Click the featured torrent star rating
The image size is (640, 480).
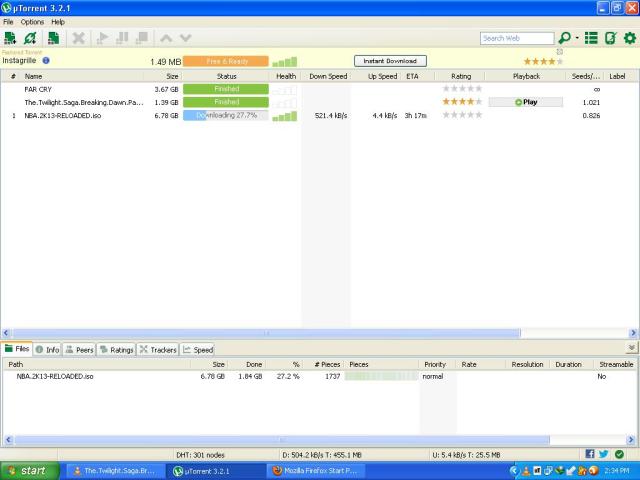(543, 61)
